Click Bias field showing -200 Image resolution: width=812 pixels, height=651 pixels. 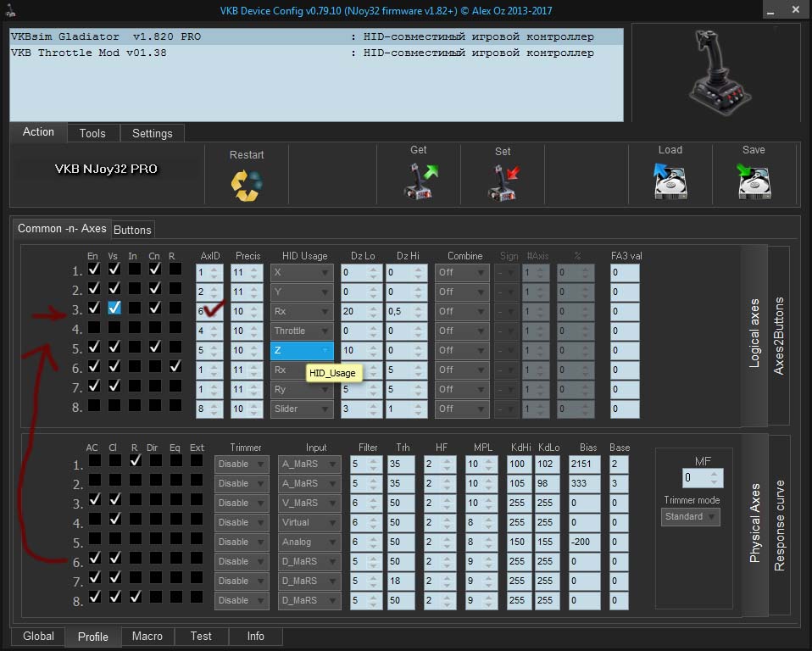pyautogui.click(x=584, y=542)
